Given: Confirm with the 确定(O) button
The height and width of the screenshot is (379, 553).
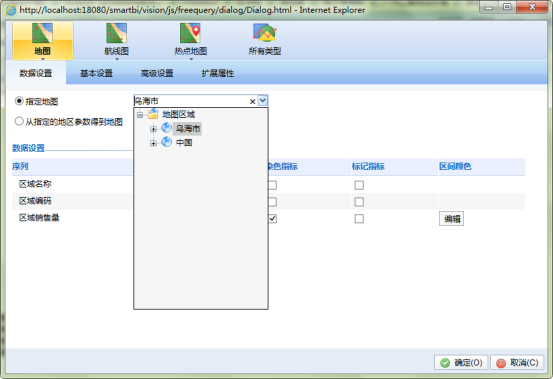Looking at the screenshot, I should coord(461,362).
